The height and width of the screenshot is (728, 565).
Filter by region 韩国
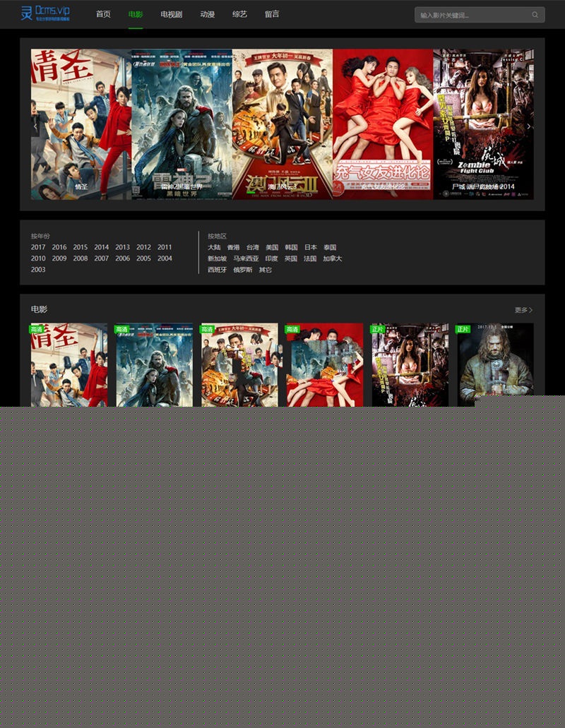[291, 247]
